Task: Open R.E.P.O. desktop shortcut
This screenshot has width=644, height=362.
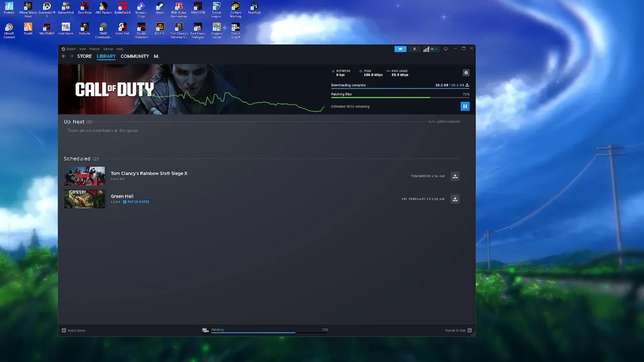Action: pos(160,29)
